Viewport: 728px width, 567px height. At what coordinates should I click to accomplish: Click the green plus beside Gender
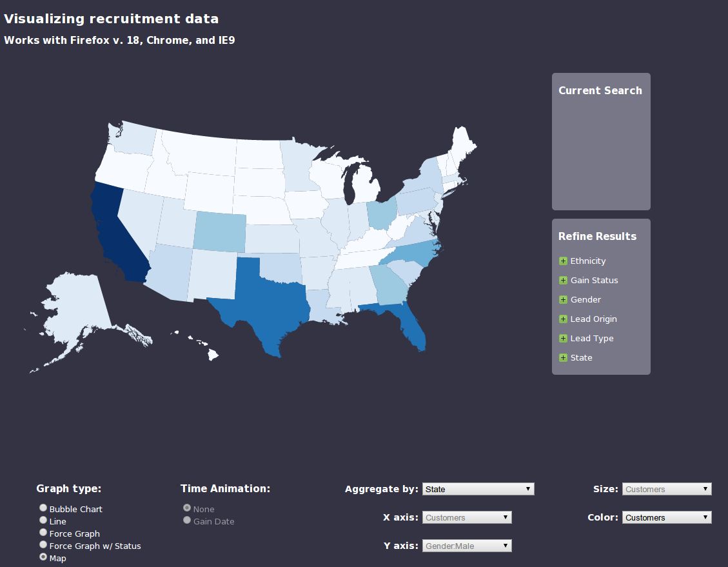click(563, 300)
